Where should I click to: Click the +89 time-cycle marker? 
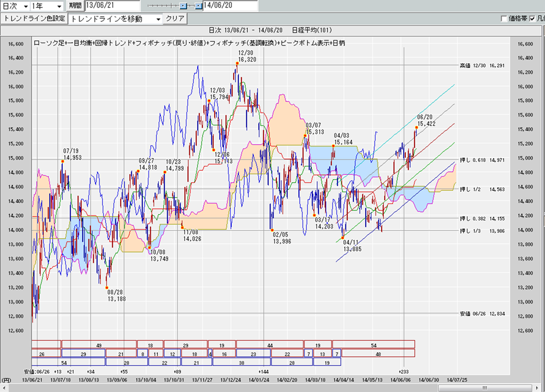pos(177,371)
